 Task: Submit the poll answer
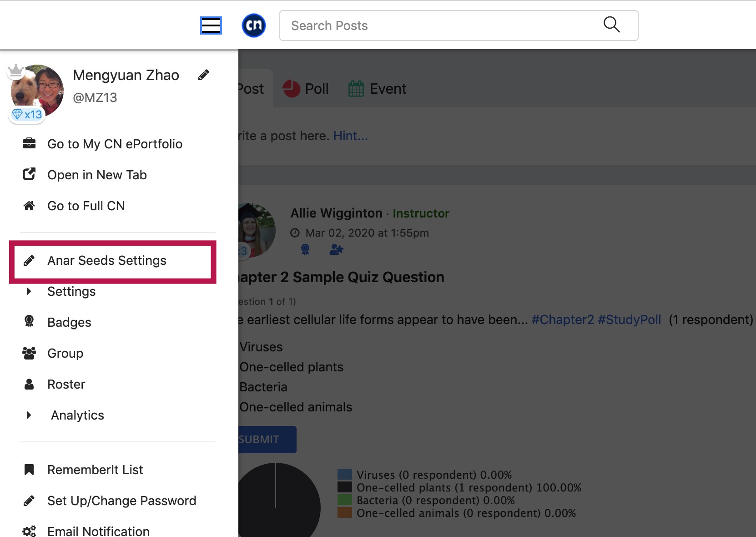point(267,440)
